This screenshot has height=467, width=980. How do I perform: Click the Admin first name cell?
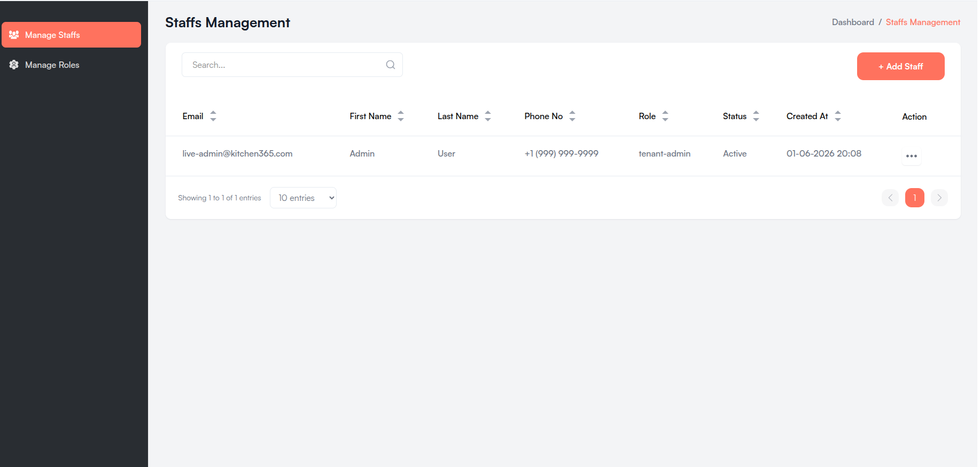pyautogui.click(x=362, y=154)
